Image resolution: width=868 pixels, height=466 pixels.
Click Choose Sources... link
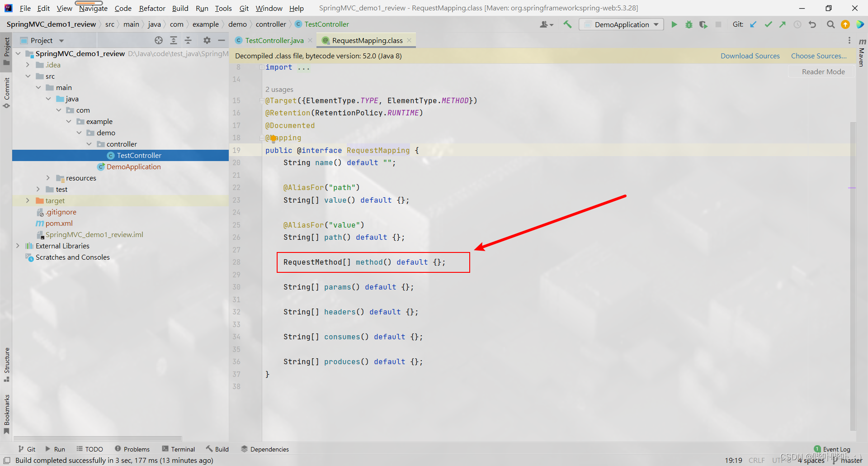(x=819, y=56)
